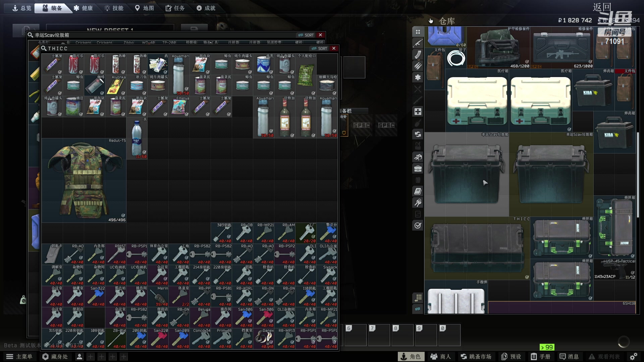644x362 pixels.
Task: Switch to the 健康 health tab
Action: 83,8
